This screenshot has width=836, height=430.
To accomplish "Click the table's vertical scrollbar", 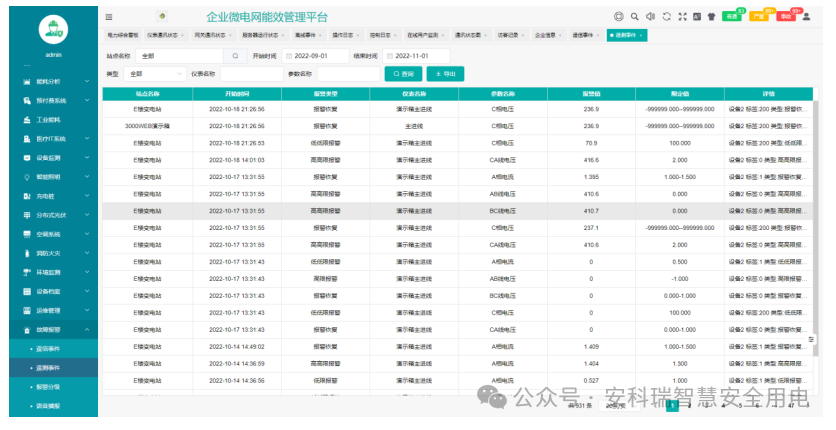I will [816, 229].
